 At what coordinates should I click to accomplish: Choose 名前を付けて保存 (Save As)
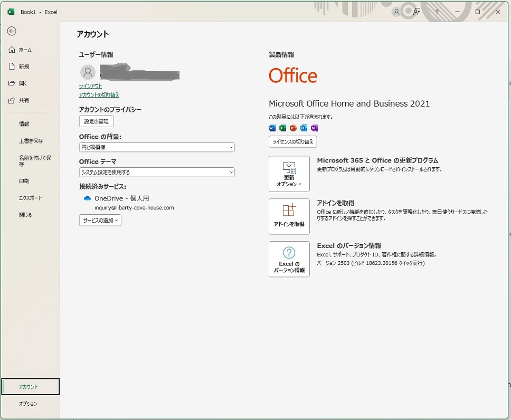(35, 160)
